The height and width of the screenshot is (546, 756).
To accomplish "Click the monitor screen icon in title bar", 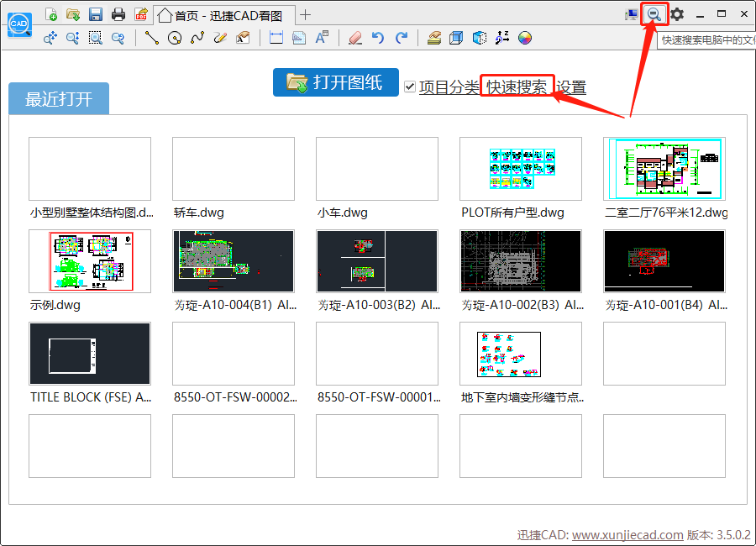I will click(631, 14).
